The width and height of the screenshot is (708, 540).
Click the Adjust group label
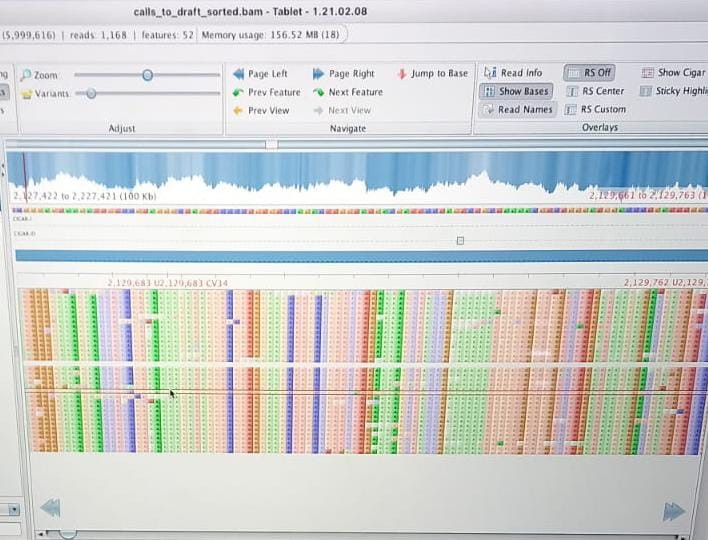(121, 128)
